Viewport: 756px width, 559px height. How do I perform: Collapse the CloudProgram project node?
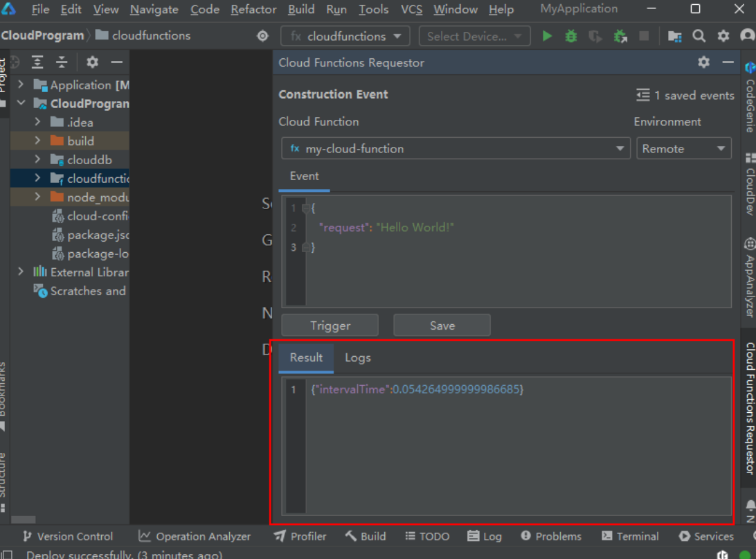(21, 103)
